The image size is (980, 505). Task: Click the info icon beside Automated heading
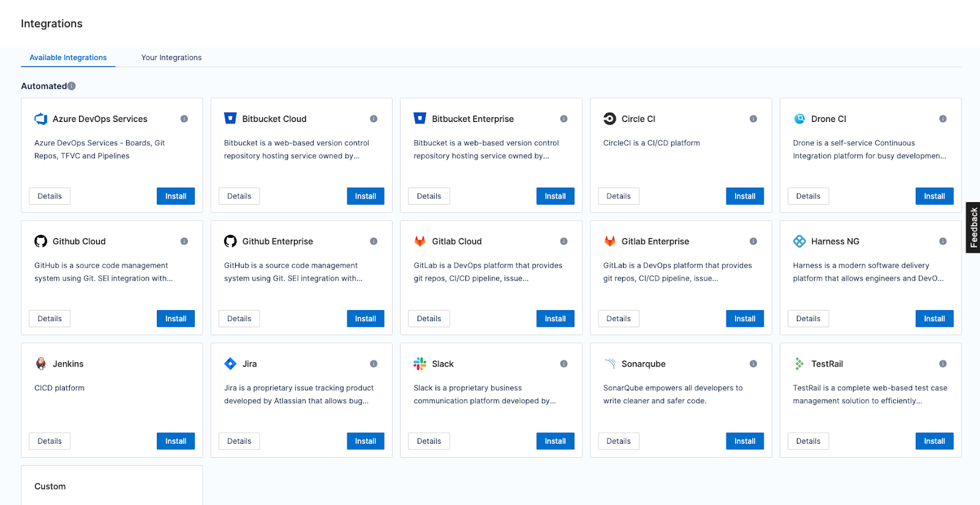pos(72,86)
